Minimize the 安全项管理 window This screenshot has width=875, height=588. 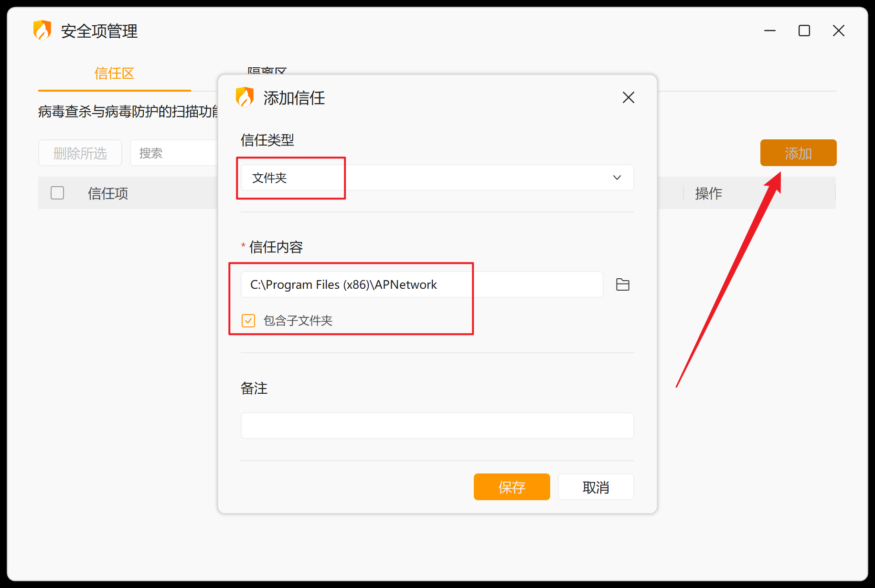[x=769, y=31]
